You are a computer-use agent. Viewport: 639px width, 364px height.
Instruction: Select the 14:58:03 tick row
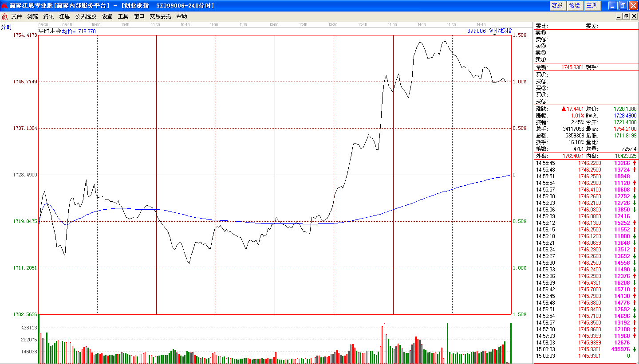(586, 343)
